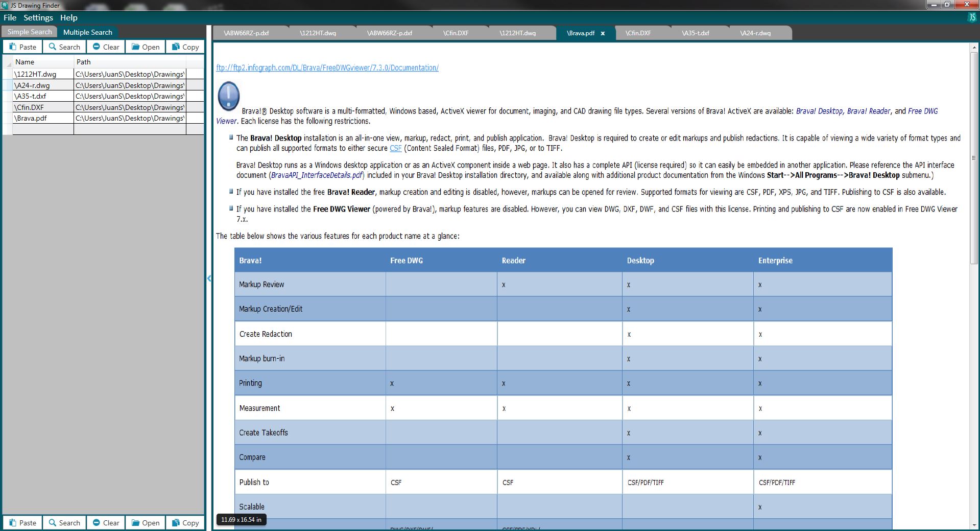Collapse the left panel with splitter arrow
The width and height of the screenshot is (980, 531).
pyautogui.click(x=209, y=279)
